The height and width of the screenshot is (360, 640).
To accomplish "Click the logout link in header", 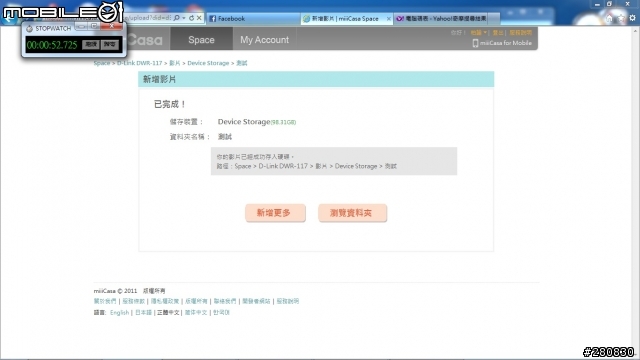I will [x=498, y=33].
